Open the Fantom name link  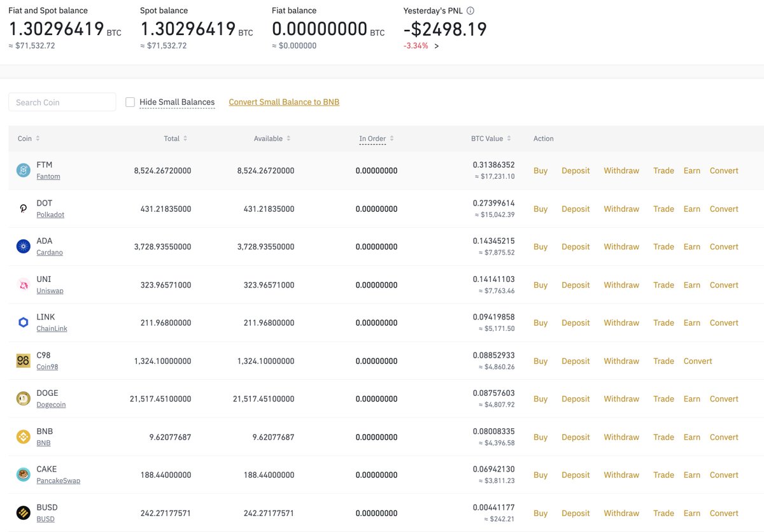(48, 176)
